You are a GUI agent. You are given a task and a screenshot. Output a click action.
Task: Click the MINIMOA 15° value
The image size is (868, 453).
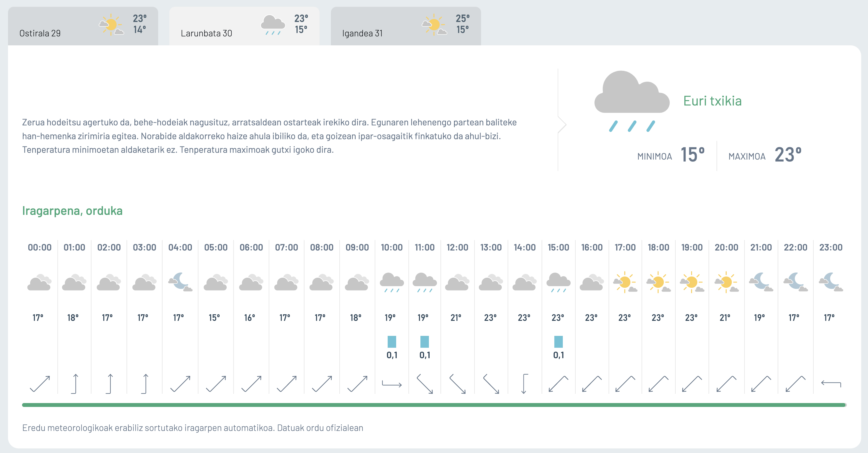click(692, 155)
